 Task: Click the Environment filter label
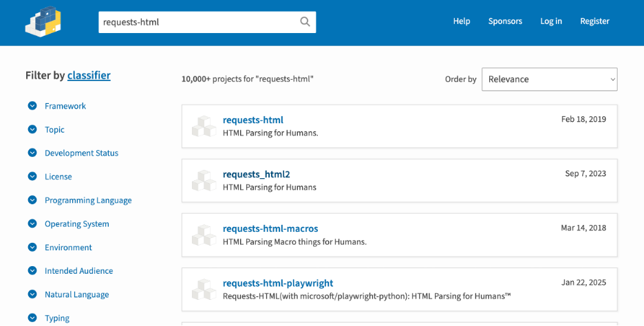point(68,248)
